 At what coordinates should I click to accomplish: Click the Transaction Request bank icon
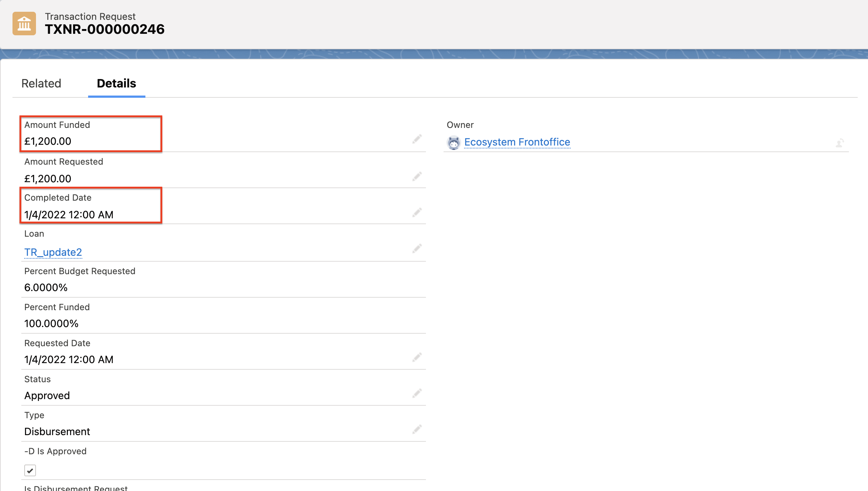click(23, 24)
